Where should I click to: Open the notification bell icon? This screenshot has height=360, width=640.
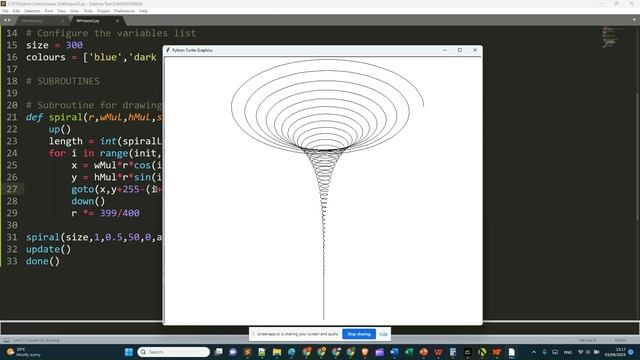click(631, 352)
